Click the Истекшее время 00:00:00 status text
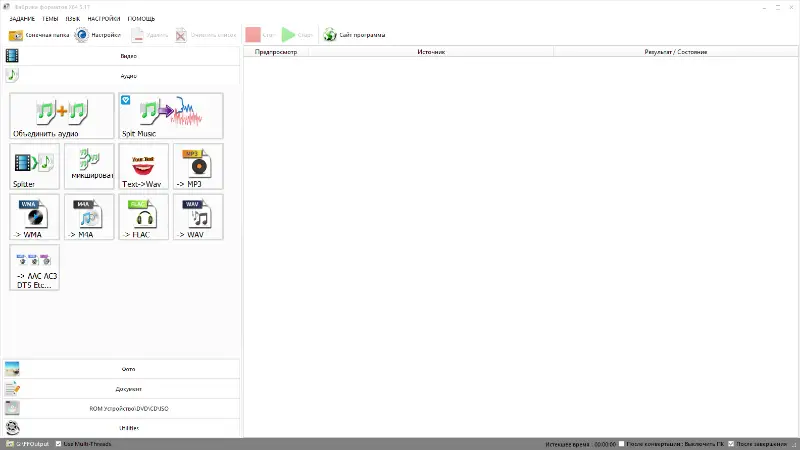 click(581, 444)
